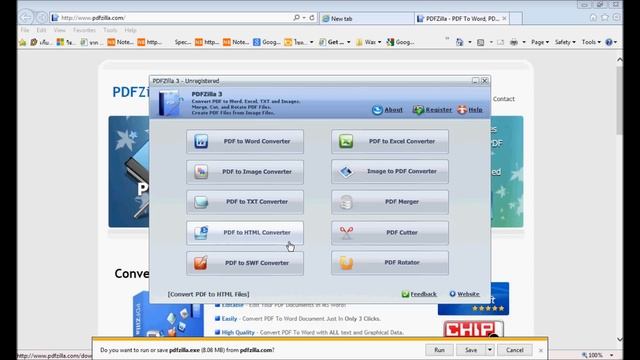Click the Register link in PDFZilla
This screenshot has width=640, height=360.
pyautogui.click(x=438, y=110)
